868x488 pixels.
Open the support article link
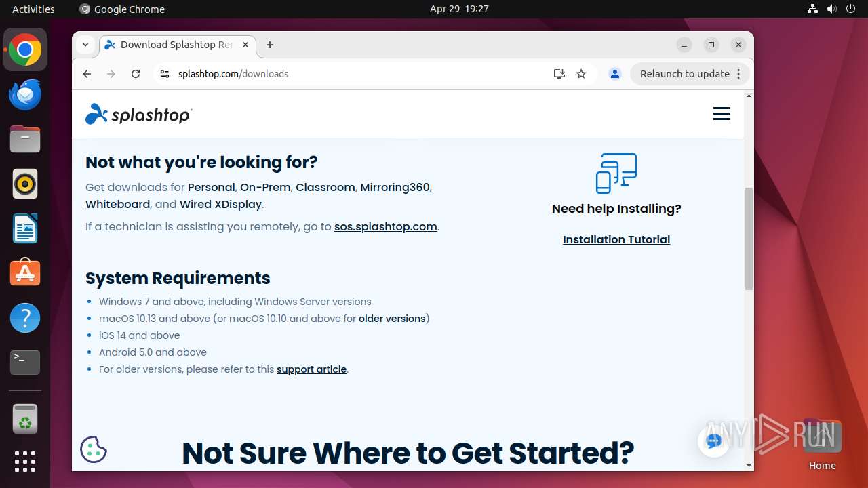311,369
